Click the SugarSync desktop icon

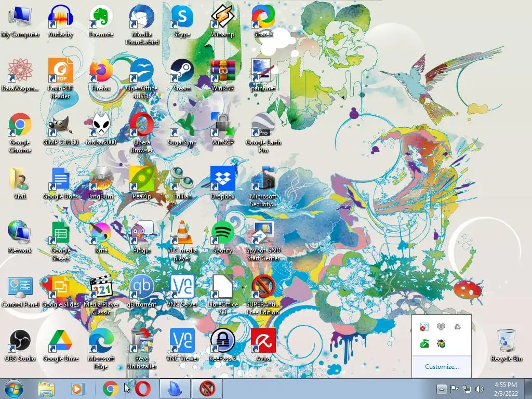tap(182, 129)
